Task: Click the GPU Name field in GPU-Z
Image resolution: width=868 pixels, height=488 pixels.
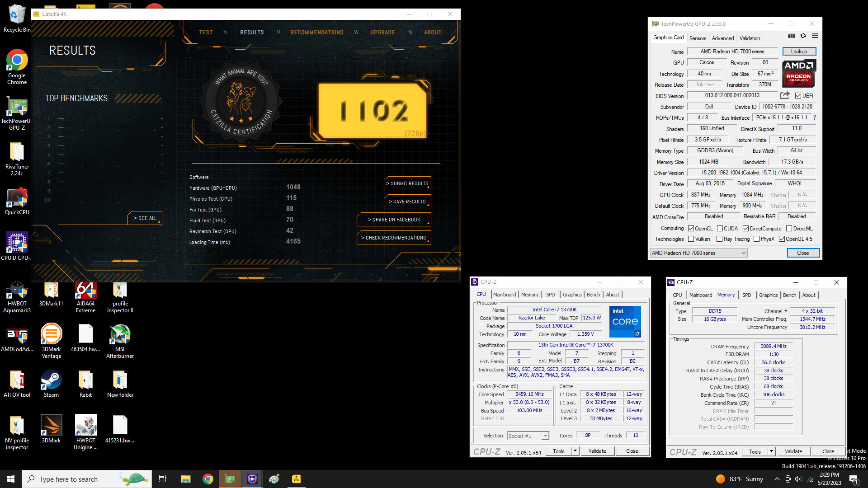Action: point(732,52)
